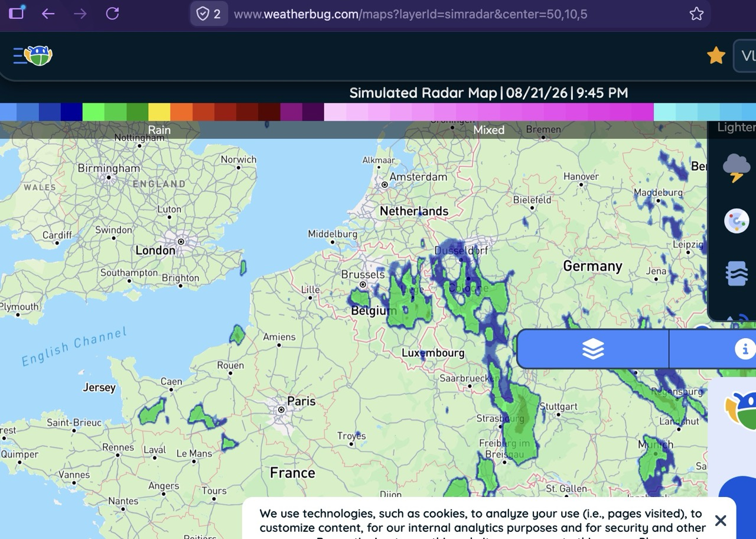This screenshot has height=539, width=756.
Task: Click the yellow legend color block
Action: tap(159, 112)
